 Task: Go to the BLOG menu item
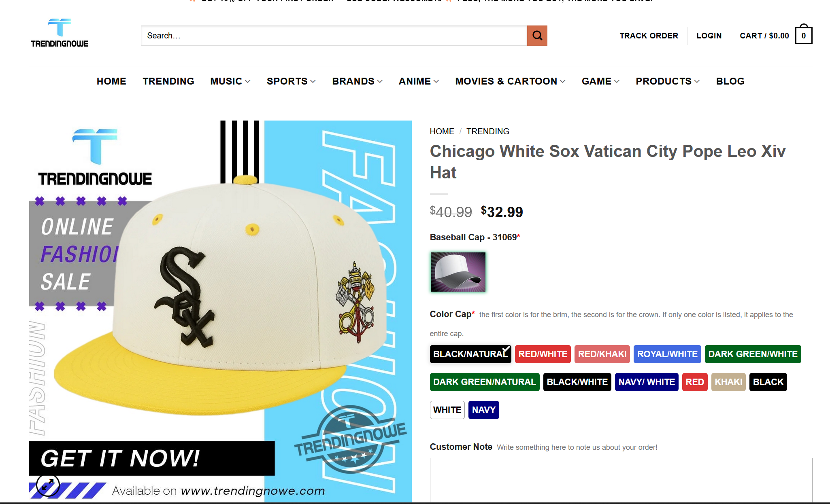point(730,81)
